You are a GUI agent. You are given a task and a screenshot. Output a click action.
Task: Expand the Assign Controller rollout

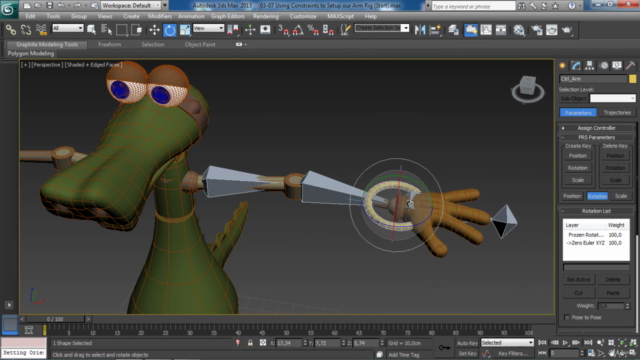tap(596, 128)
